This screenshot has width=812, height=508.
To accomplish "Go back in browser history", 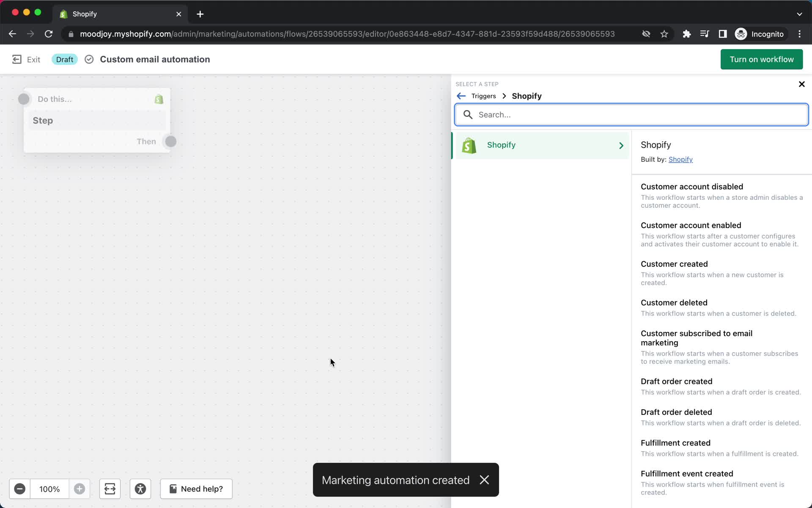I will 12,34.
